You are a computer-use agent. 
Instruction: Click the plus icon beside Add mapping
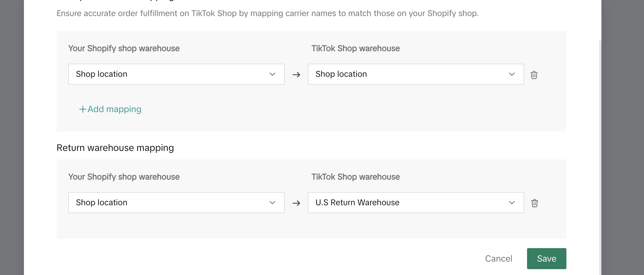(83, 109)
